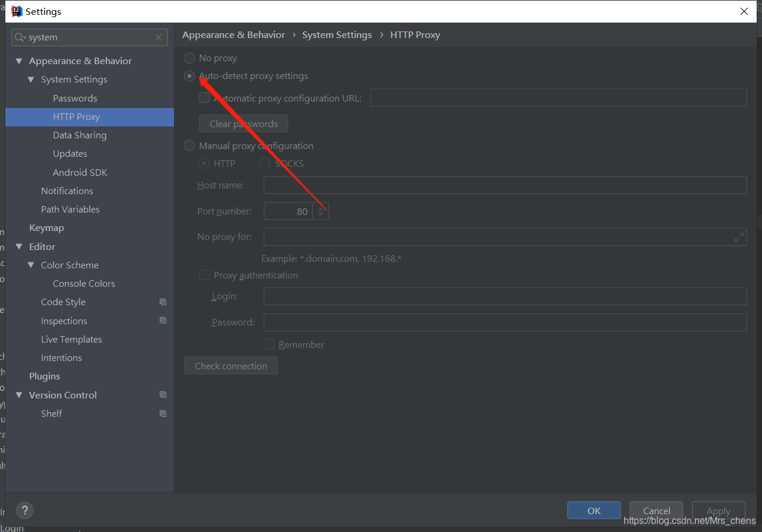Select the SOCKS proxy type radio
Image resolution: width=762 pixels, height=532 pixels.
(265, 163)
